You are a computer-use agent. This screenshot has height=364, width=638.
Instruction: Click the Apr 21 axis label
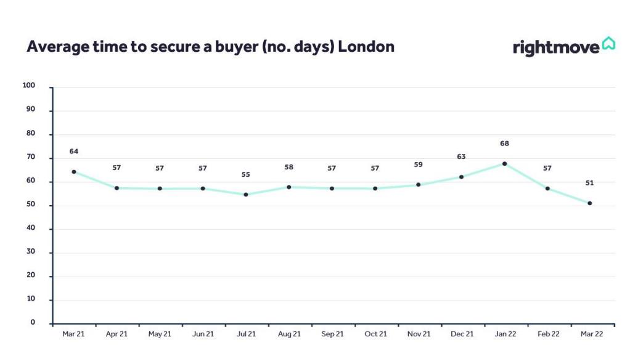[x=117, y=334]
